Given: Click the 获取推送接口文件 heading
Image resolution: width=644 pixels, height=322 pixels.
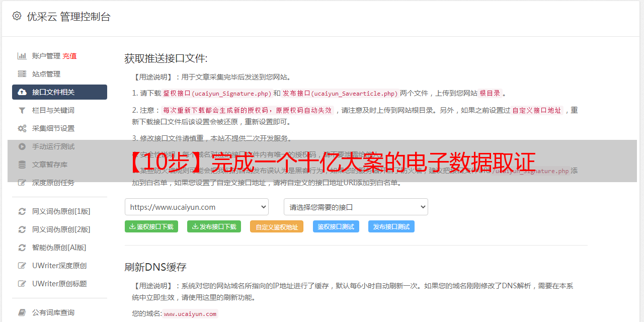Looking at the screenshot, I should coord(166,58).
